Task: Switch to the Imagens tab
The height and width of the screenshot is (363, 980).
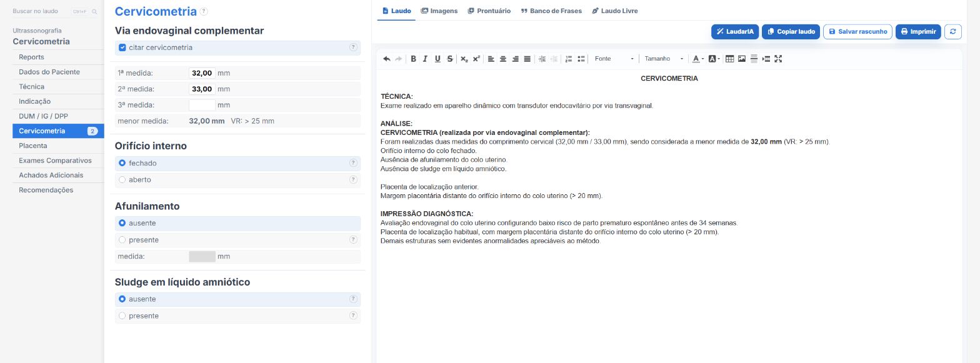Action: (x=439, y=11)
